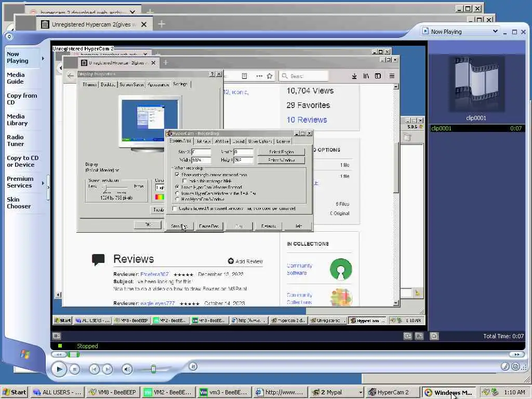Click the Play button in Media Player
This screenshot has width=532, height=399.
59,369
